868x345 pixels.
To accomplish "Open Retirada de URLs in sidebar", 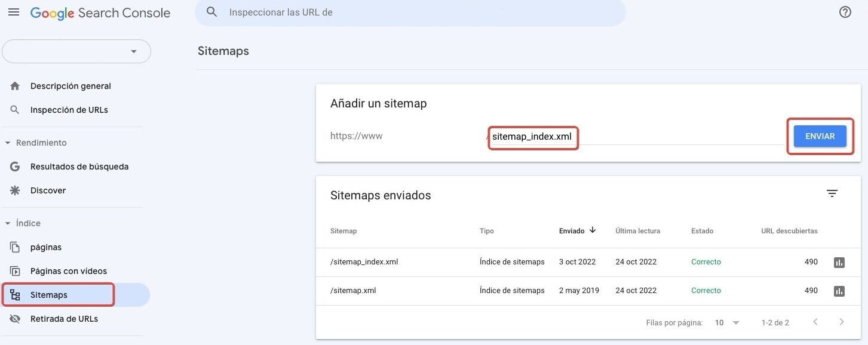I will click(65, 319).
